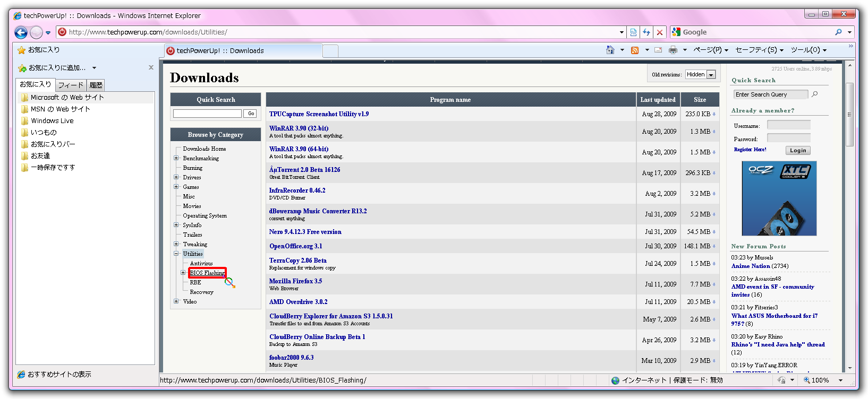This screenshot has height=399, width=868.
Task: Open the foobar2000 0.9.6.3 link
Action: click(x=291, y=358)
